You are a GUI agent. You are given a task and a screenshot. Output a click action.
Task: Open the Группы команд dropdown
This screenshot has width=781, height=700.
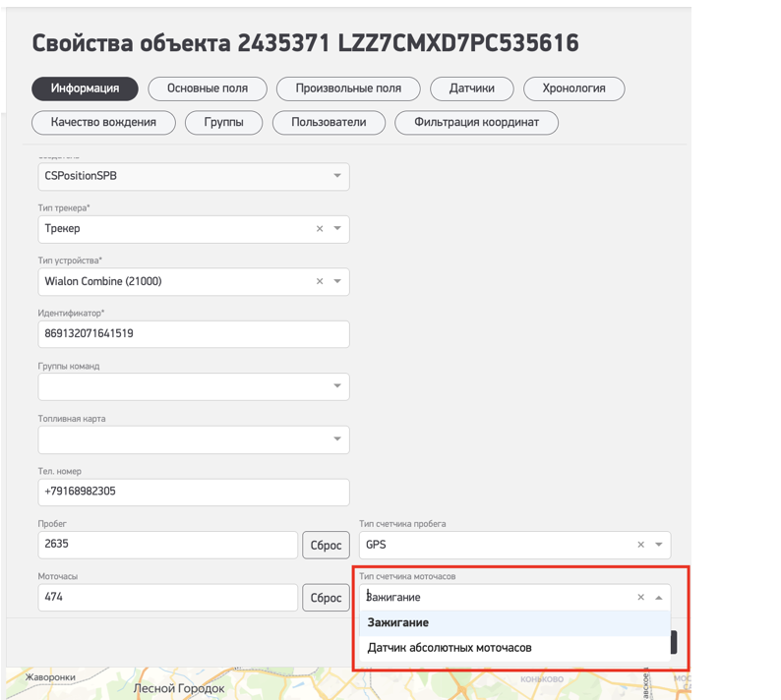pos(336,386)
